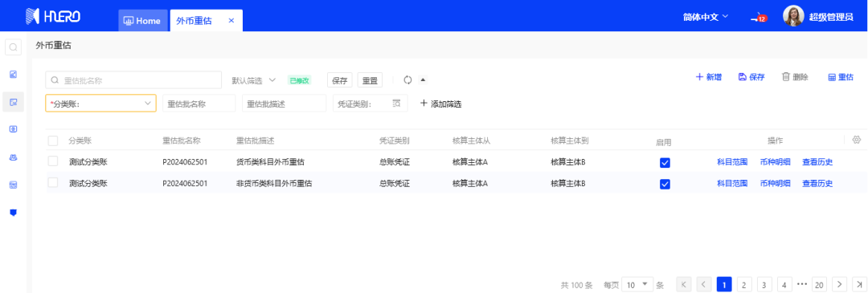Click the refresh filter icon
This screenshot has height=293, width=868.
(408, 79)
